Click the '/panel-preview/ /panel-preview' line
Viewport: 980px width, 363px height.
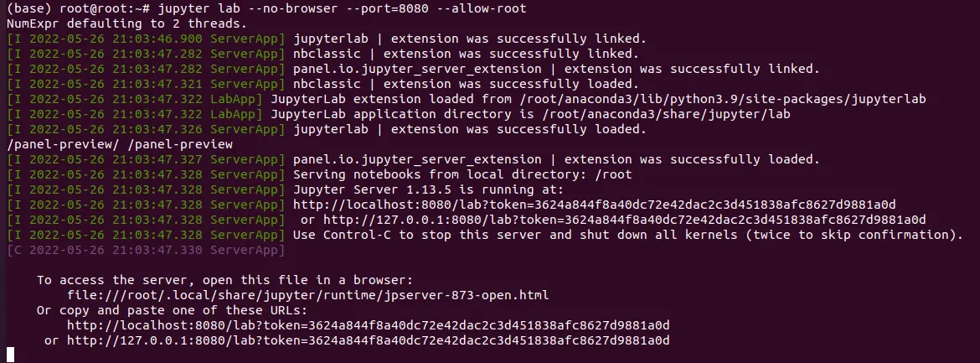point(120,144)
